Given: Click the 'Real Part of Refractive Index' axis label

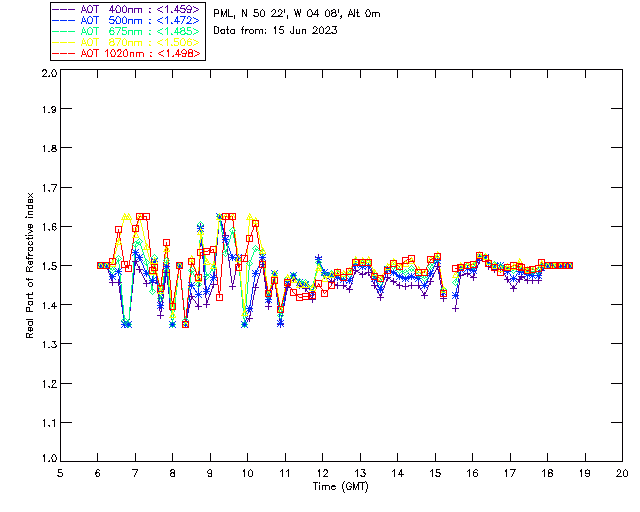Looking at the screenshot, I should click(x=31, y=265).
